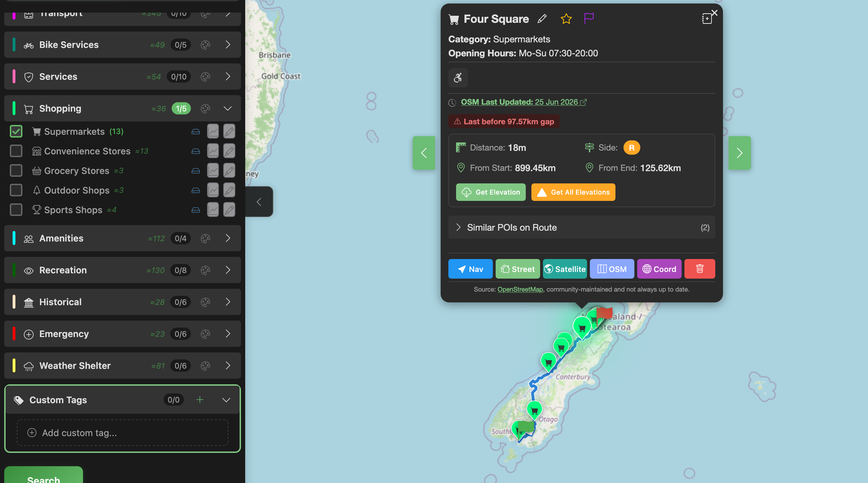Edit Supermarkets with the pencil icon
The width and height of the screenshot is (868, 483).
pos(229,131)
